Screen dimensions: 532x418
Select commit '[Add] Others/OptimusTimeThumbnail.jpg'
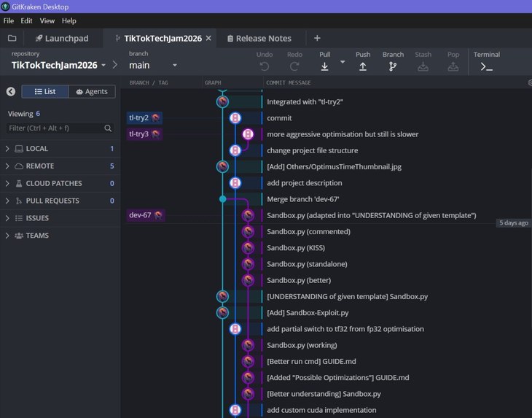point(334,166)
